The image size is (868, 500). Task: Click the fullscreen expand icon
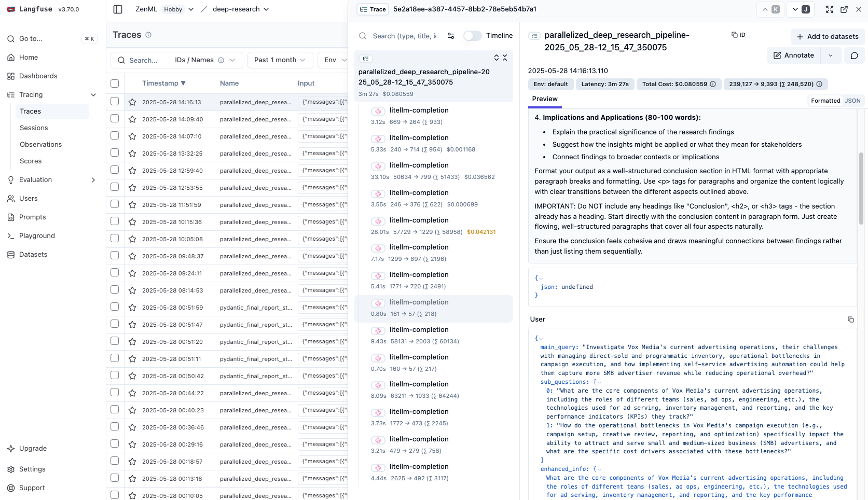tap(830, 9)
